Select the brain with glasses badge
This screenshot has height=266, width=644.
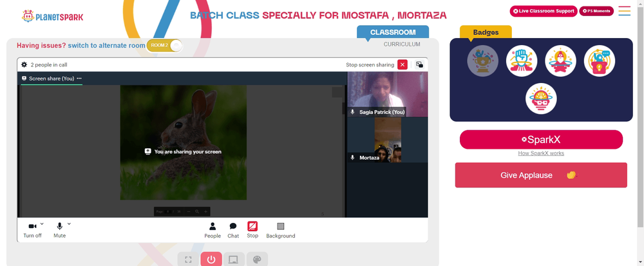(x=541, y=99)
